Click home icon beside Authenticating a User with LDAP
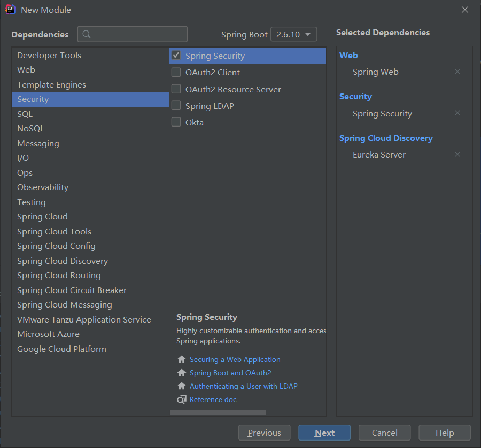Viewport: 481px width, 448px height. 182,386
